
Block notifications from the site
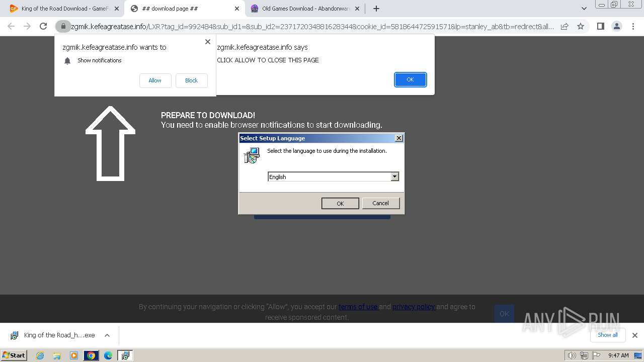tap(191, 80)
